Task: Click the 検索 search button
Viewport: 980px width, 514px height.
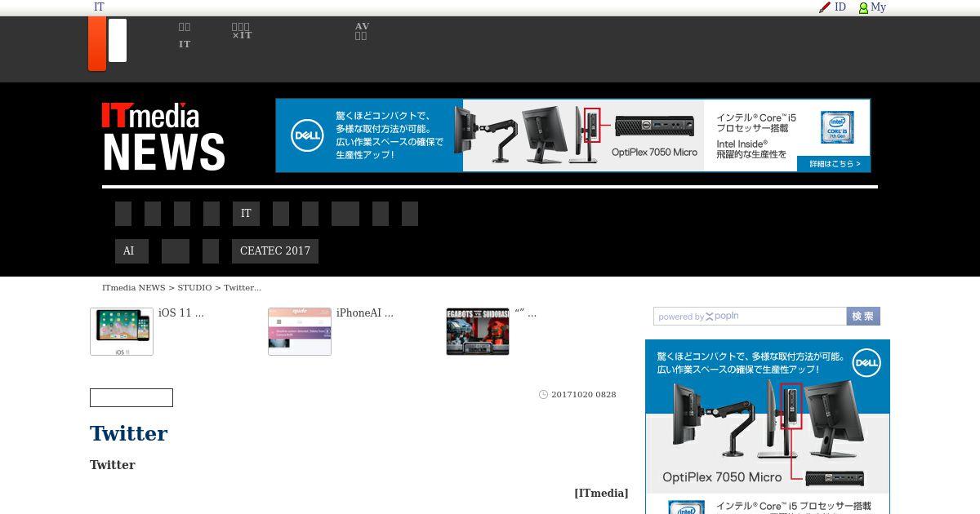Action: (863, 317)
